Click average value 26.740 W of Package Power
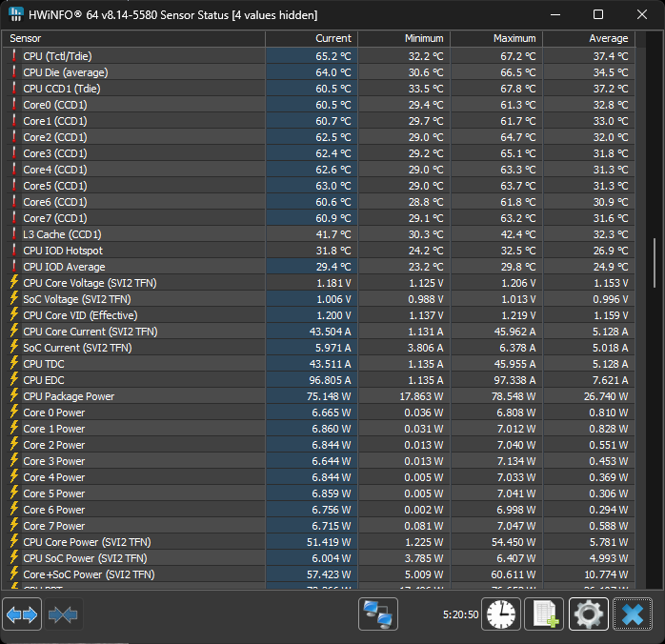 [606, 396]
